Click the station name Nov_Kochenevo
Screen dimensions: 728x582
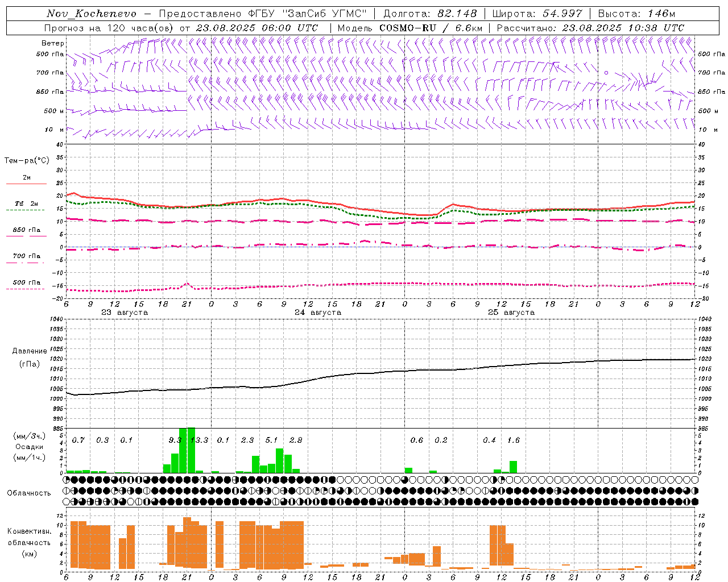point(91,14)
